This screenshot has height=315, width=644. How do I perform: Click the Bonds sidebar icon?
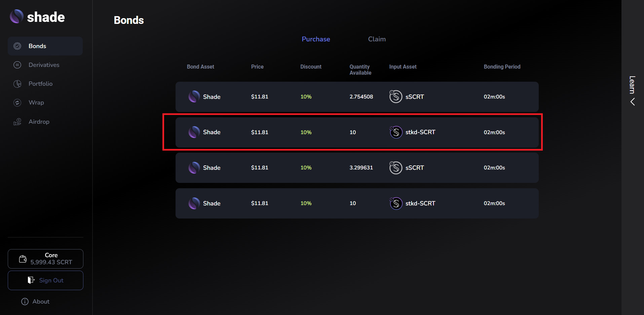(x=17, y=46)
